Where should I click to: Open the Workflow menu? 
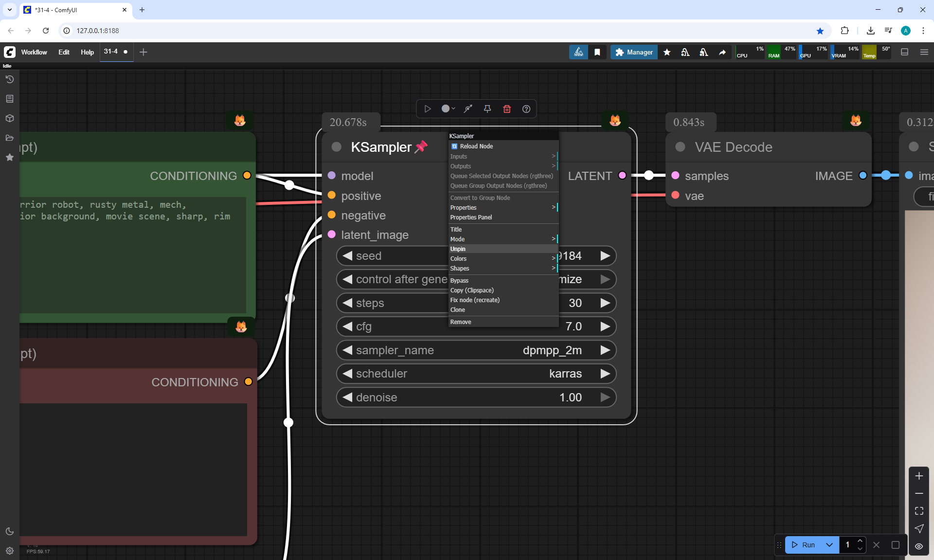(34, 52)
